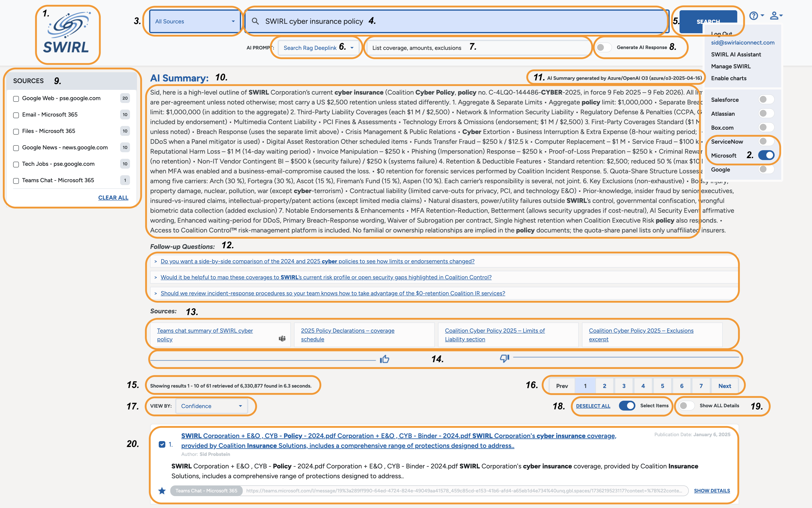This screenshot has width=812, height=508.
Task: Check Tech Jobs - pse.google.com source
Action: pyautogui.click(x=16, y=165)
